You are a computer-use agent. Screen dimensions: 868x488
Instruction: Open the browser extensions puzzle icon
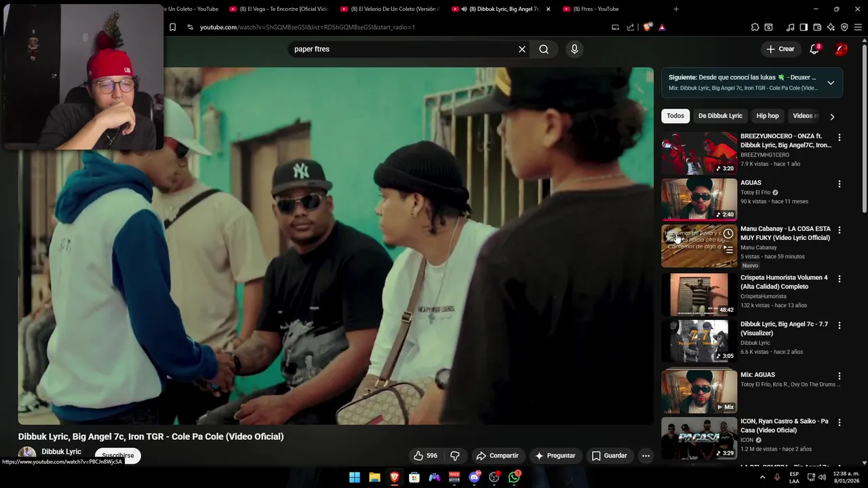coord(755,27)
